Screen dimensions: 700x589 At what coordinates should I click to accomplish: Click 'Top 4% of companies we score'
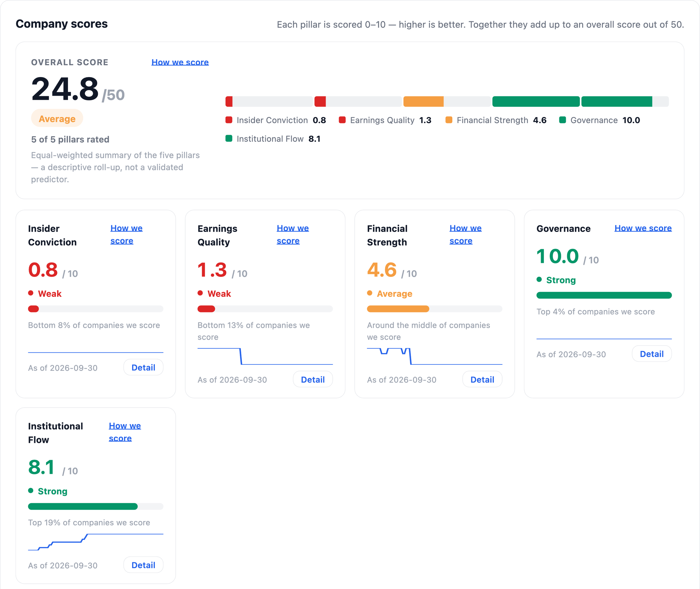pos(596,312)
